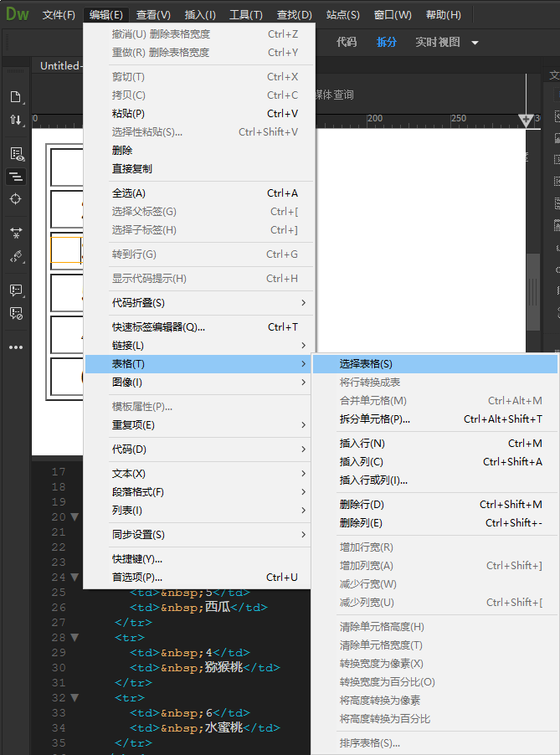
Task: Open 快捷键(Y)... dialog
Action: (x=199, y=558)
